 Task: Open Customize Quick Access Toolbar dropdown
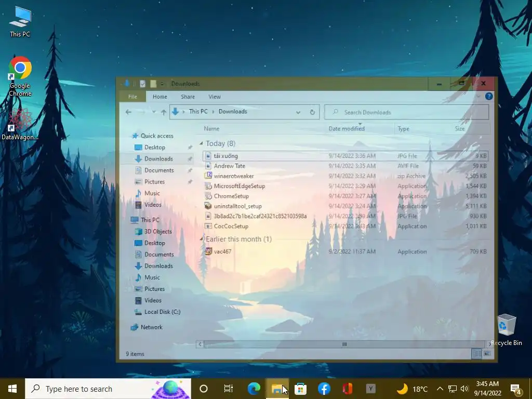pyautogui.click(x=162, y=84)
